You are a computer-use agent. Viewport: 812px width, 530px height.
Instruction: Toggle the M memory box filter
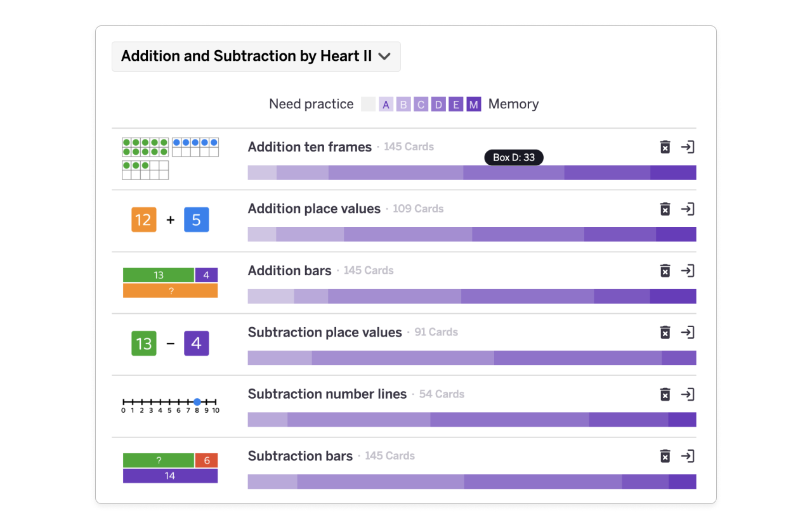coord(473,103)
